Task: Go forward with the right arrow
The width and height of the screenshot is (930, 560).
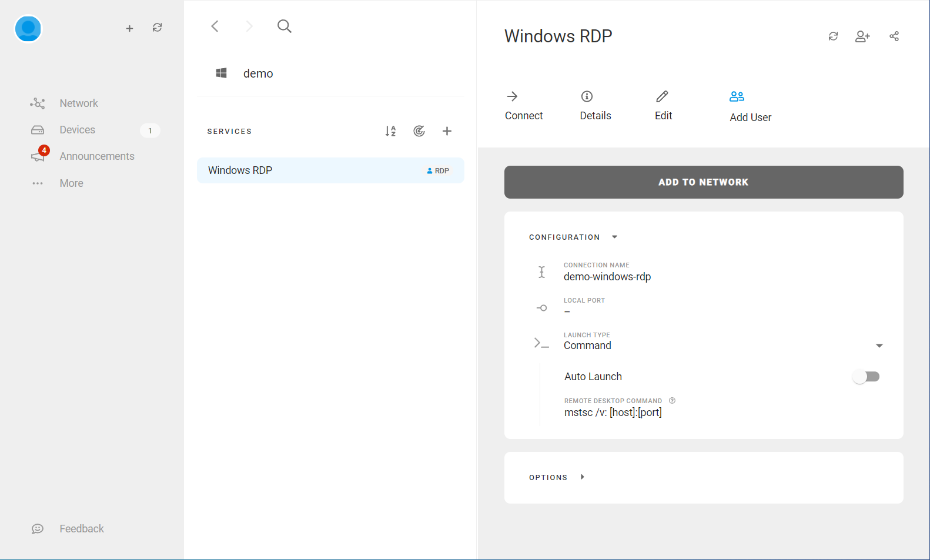Action: [x=249, y=26]
